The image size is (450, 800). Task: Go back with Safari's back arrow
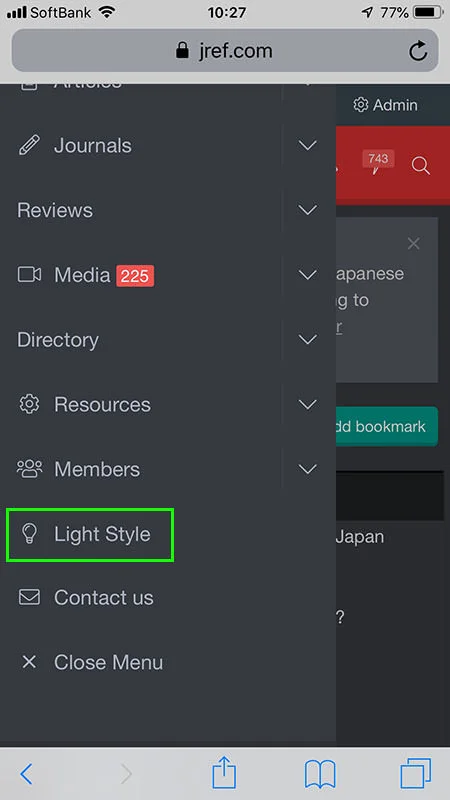click(x=26, y=774)
